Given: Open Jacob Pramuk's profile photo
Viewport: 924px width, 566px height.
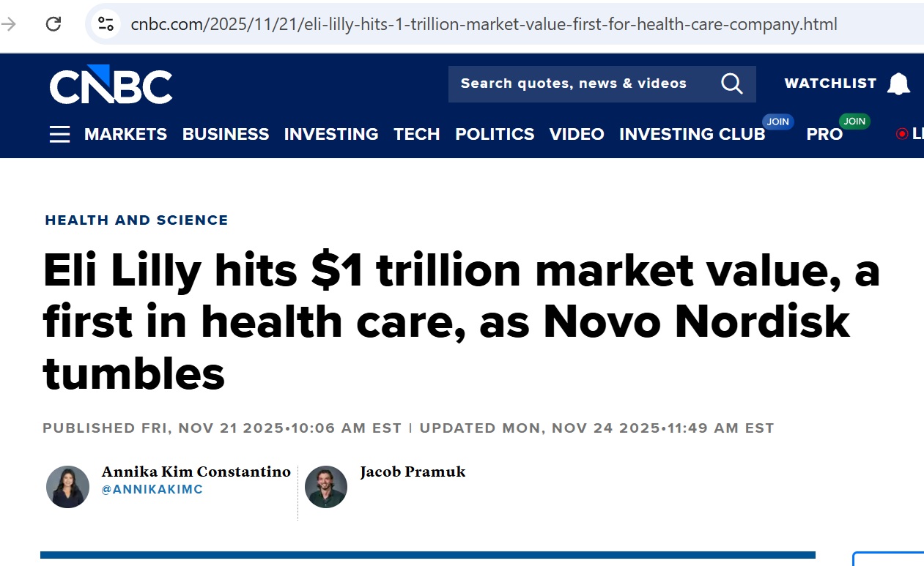Looking at the screenshot, I should point(326,487).
